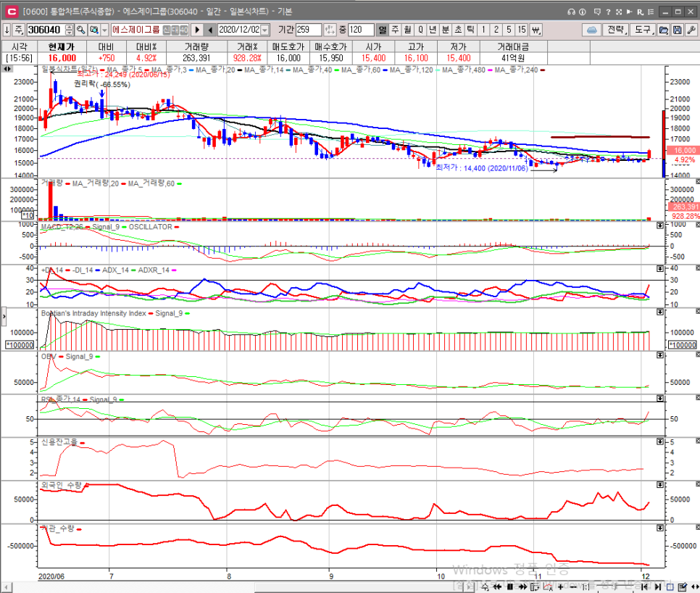
Task: Select the 분 (minute) period toggle
Action: [x=445, y=30]
